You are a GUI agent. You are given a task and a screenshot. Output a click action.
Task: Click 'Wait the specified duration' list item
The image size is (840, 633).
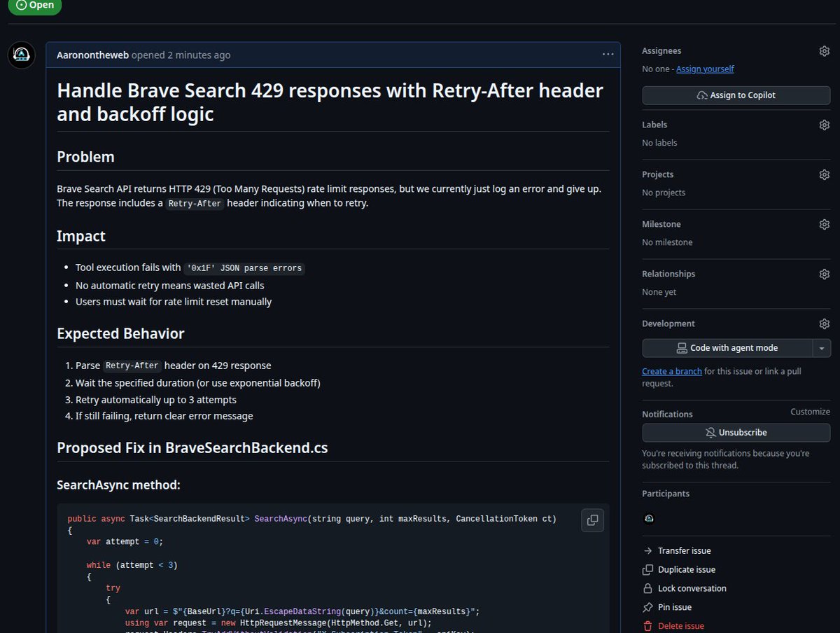pos(198,383)
